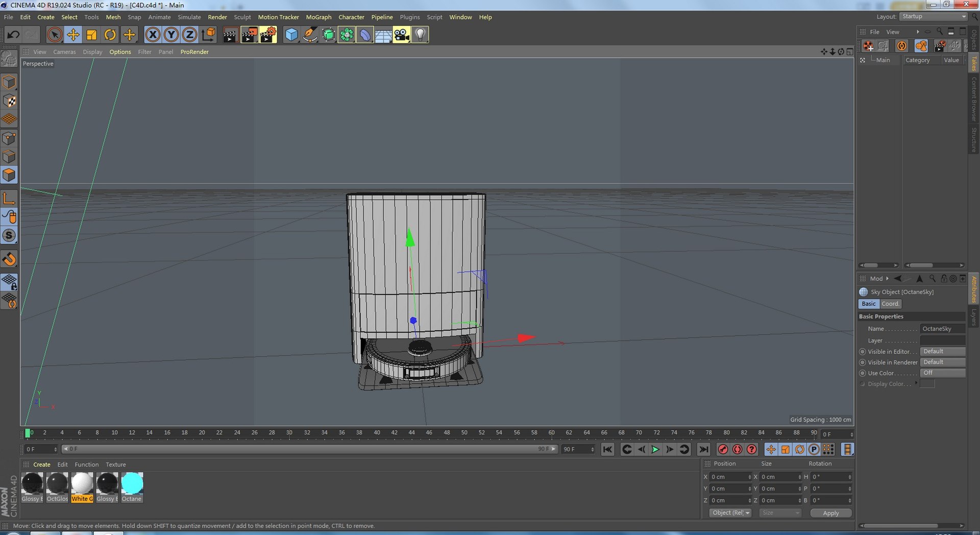Toggle Visible in Editor radio button

[863, 352]
